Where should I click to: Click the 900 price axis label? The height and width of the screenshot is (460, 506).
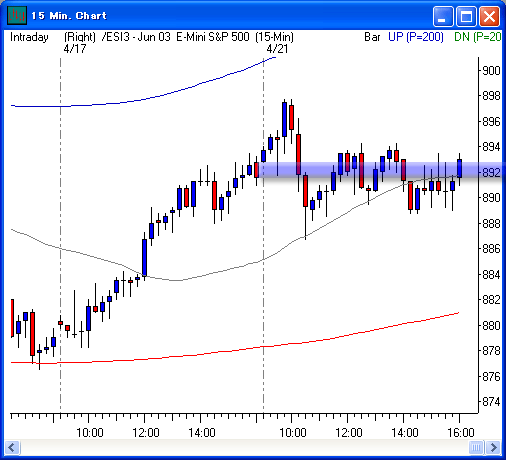tap(491, 70)
